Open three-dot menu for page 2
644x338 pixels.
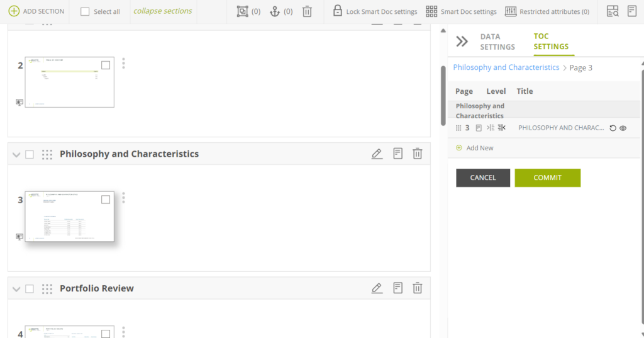[123, 63]
